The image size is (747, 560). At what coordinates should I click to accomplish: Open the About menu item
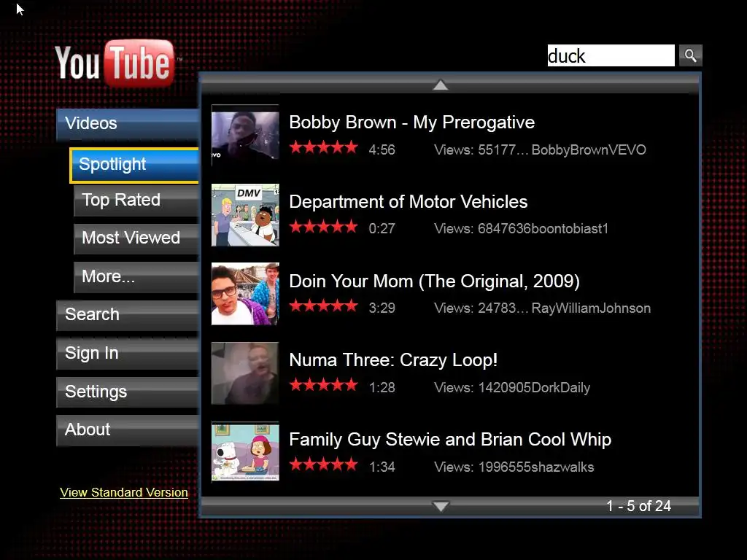pyautogui.click(x=127, y=430)
